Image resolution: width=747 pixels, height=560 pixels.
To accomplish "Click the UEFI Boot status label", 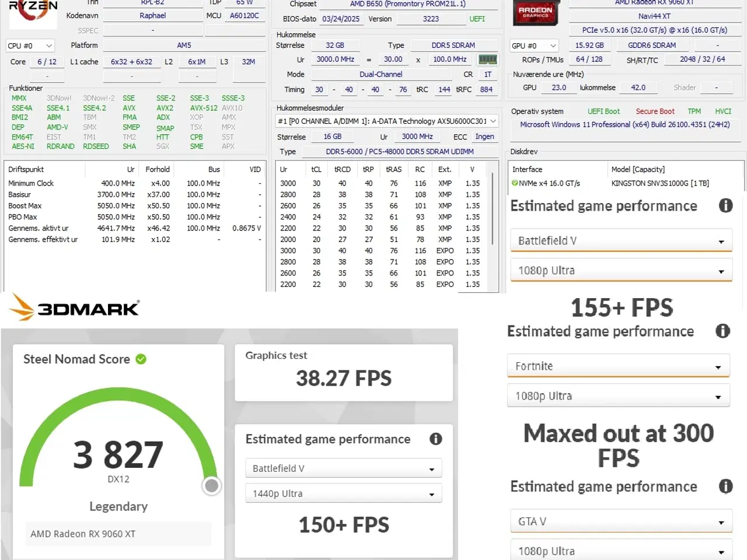I will [603, 111].
